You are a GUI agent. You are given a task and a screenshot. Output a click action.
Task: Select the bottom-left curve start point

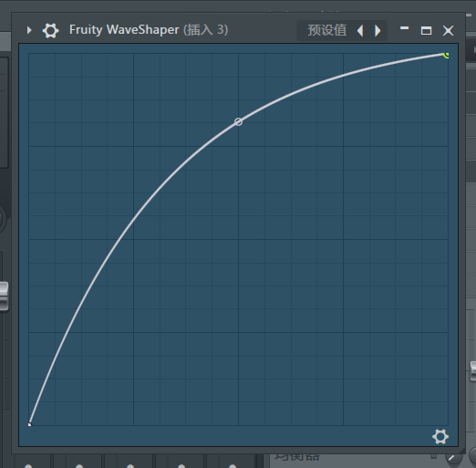coord(29,424)
